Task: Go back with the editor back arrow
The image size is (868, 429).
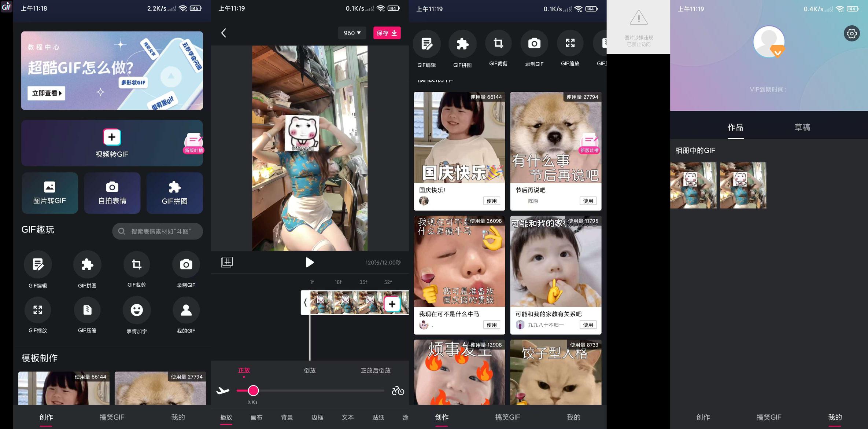Action: (224, 33)
